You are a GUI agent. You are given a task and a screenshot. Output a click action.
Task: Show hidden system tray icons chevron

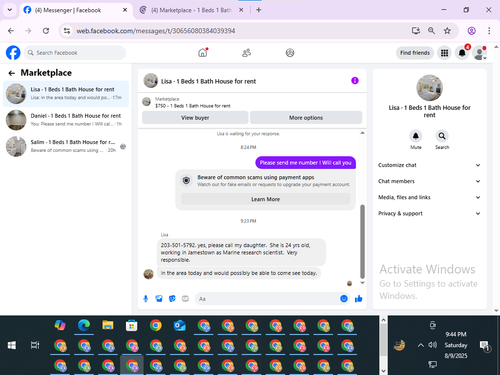(x=421, y=345)
